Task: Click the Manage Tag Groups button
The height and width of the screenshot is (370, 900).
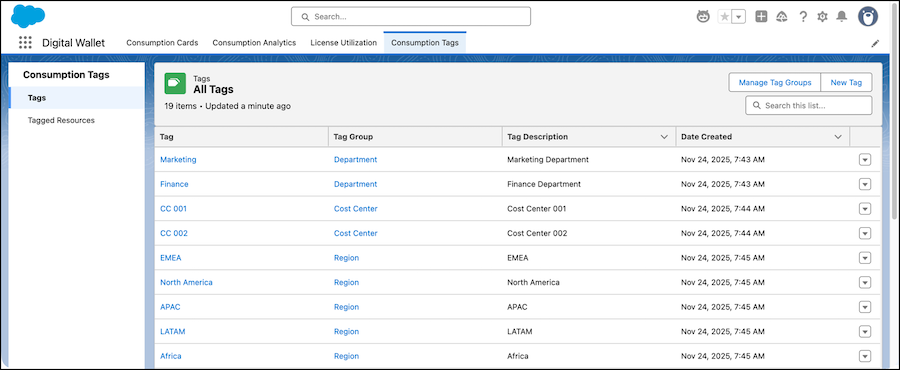Action: 775,83
